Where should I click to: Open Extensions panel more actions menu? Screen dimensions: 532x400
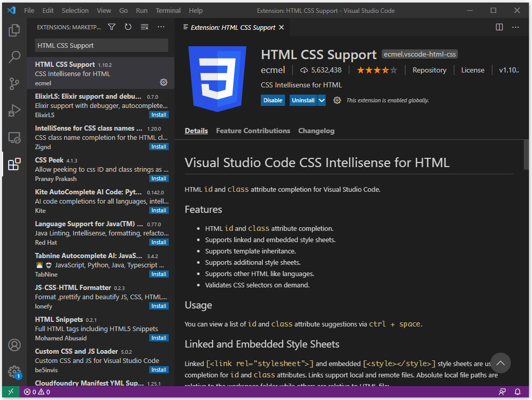(x=161, y=27)
